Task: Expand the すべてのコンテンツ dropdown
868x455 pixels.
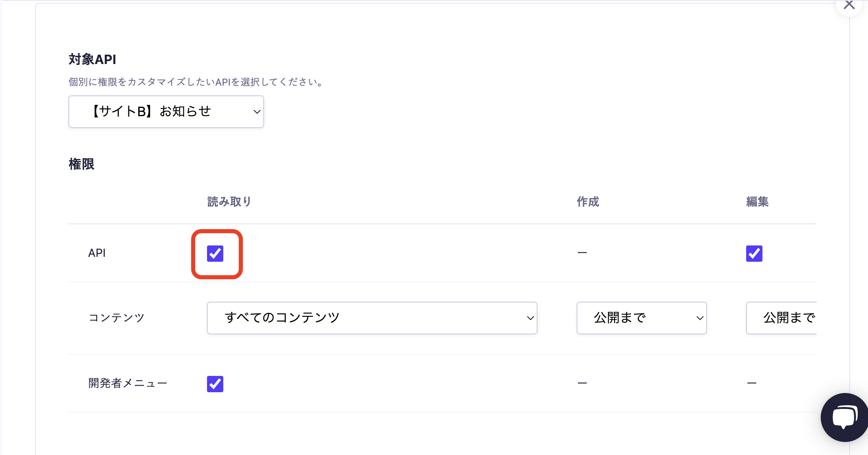Action: pyautogui.click(x=372, y=318)
